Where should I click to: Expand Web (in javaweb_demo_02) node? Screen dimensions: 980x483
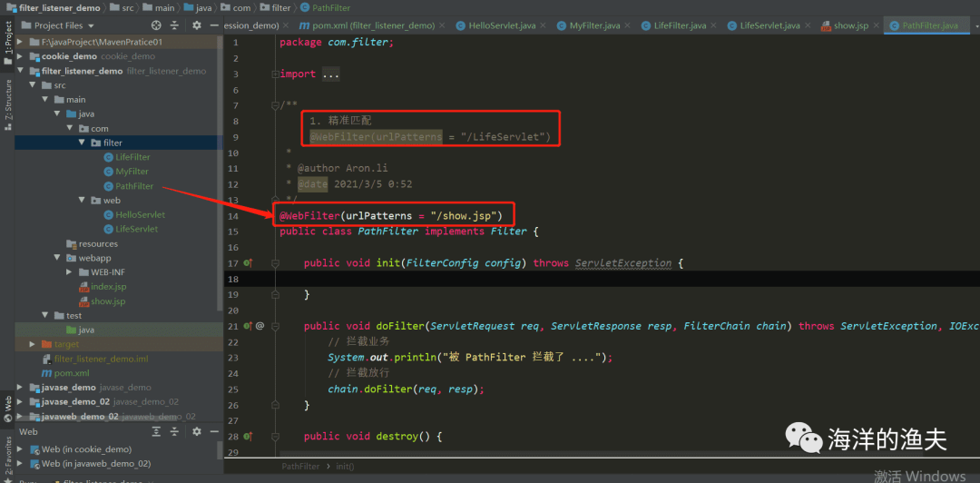(x=21, y=464)
